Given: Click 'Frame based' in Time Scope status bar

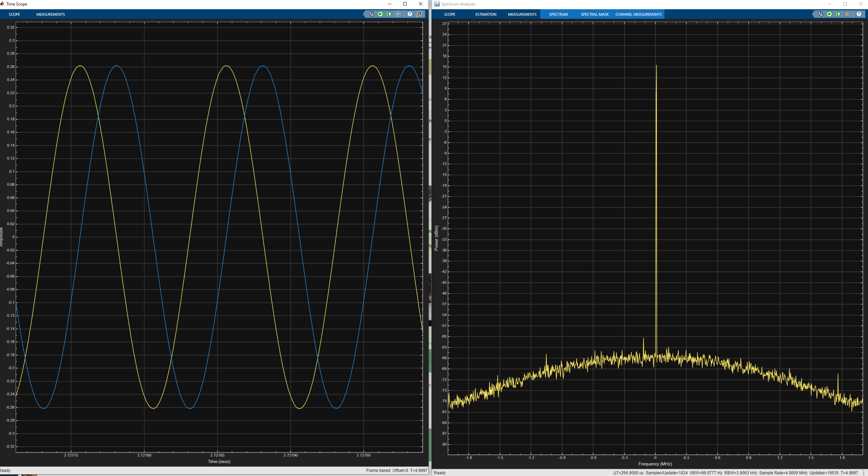Looking at the screenshot, I should 378,471.
